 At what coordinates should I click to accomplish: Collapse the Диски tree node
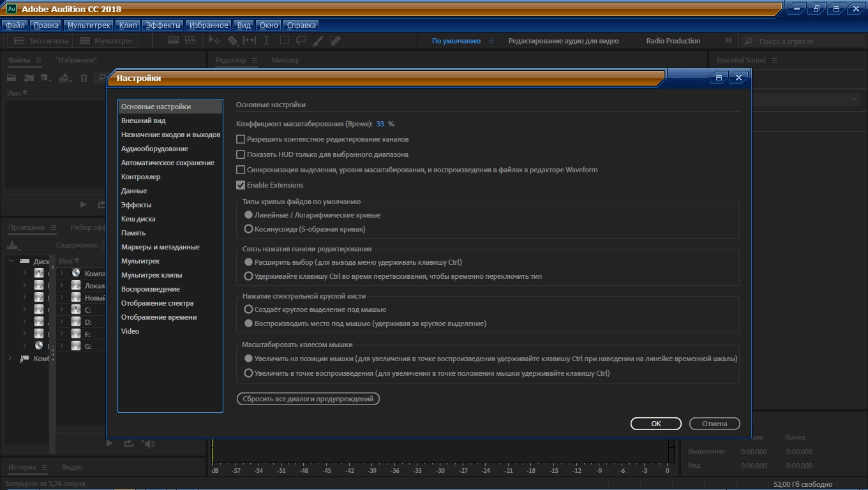point(11,261)
